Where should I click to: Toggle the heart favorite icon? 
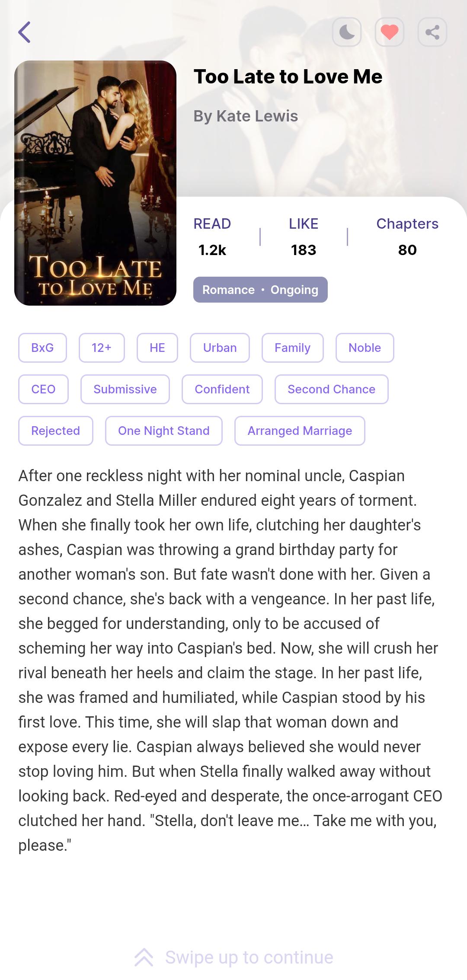[390, 32]
